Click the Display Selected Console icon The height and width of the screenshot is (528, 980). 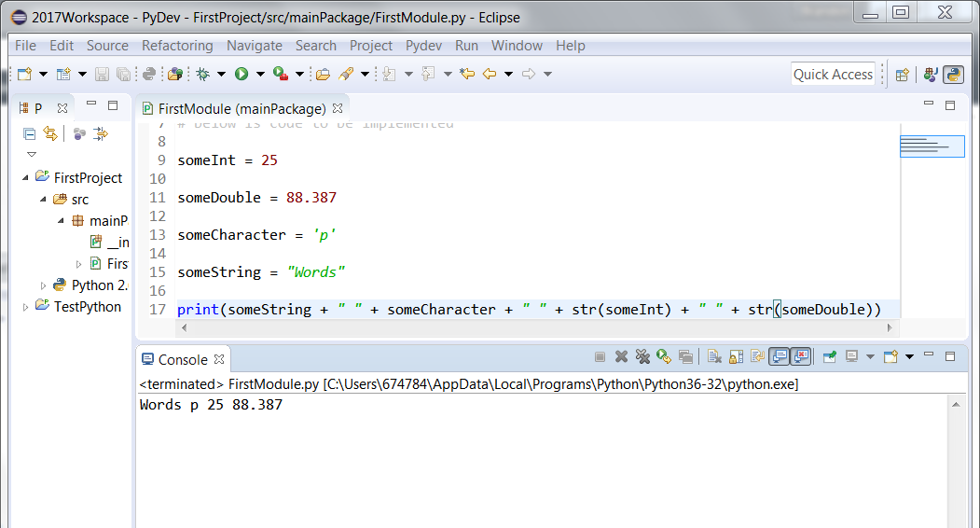[x=851, y=356]
